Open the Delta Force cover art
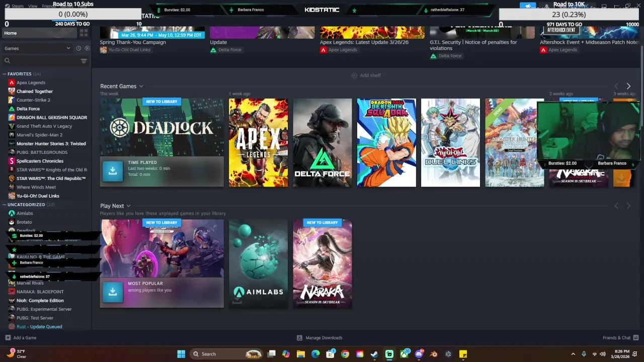 pyautogui.click(x=323, y=143)
